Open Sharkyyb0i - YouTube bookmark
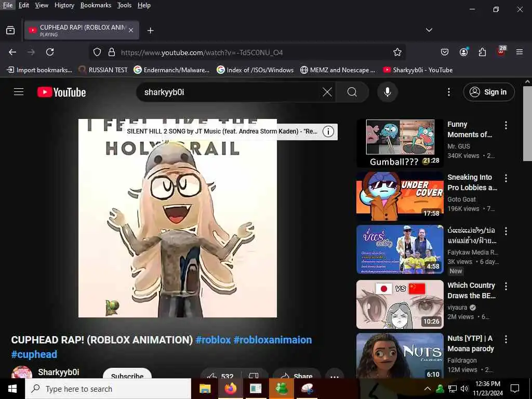Screen dimensions: 532x399 pyautogui.click(x=418, y=70)
